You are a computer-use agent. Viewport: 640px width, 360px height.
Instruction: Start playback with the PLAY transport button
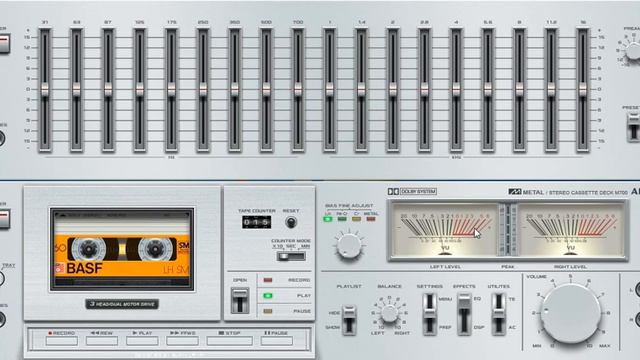pyautogui.click(x=142, y=340)
